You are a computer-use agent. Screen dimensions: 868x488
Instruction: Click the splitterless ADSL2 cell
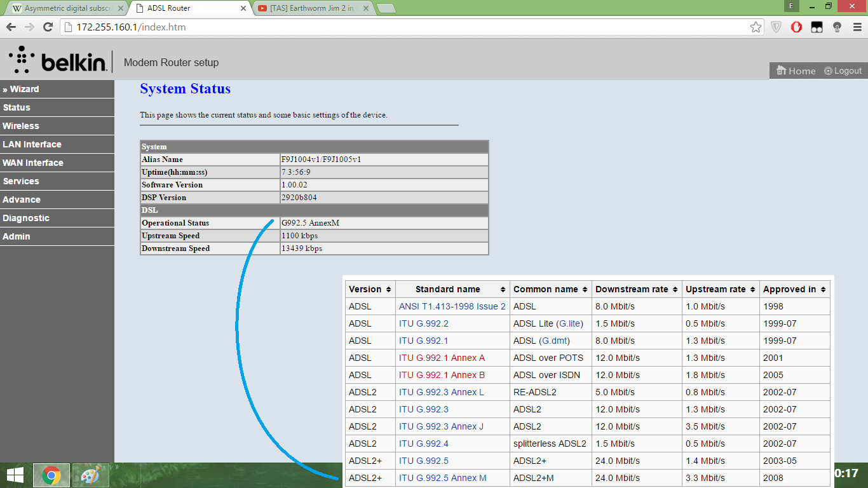pos(551,444)
